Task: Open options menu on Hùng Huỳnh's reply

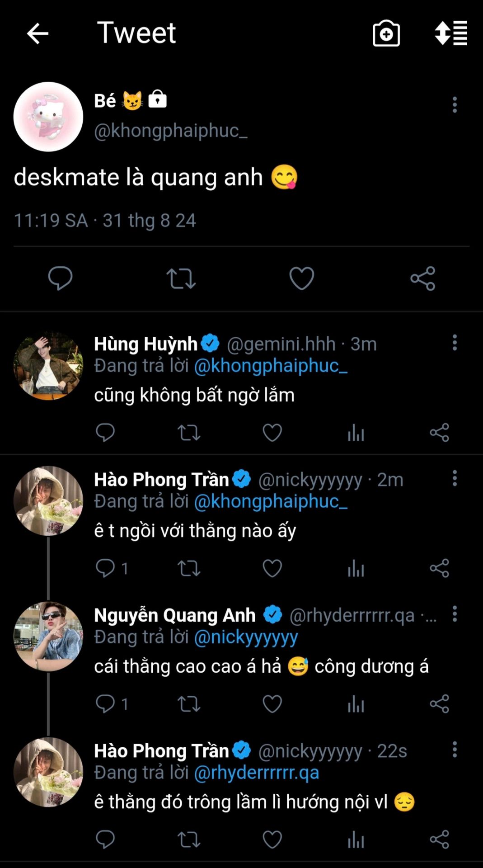Action: [x=455, y=343]
